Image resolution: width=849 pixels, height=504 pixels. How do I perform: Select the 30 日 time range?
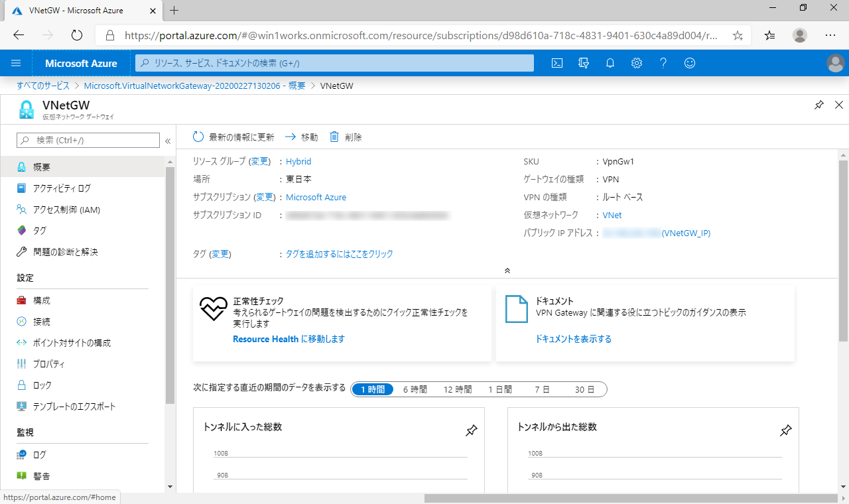coord(584,389)
